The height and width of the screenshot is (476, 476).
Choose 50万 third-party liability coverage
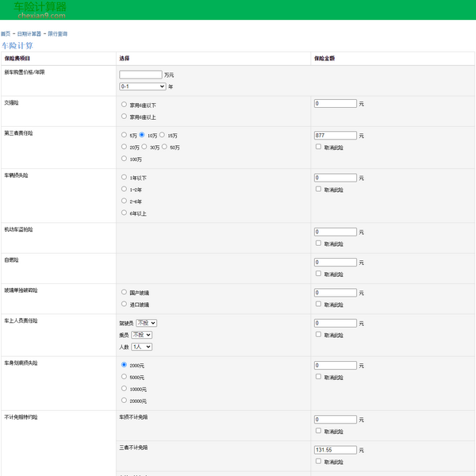click(163, 147)
